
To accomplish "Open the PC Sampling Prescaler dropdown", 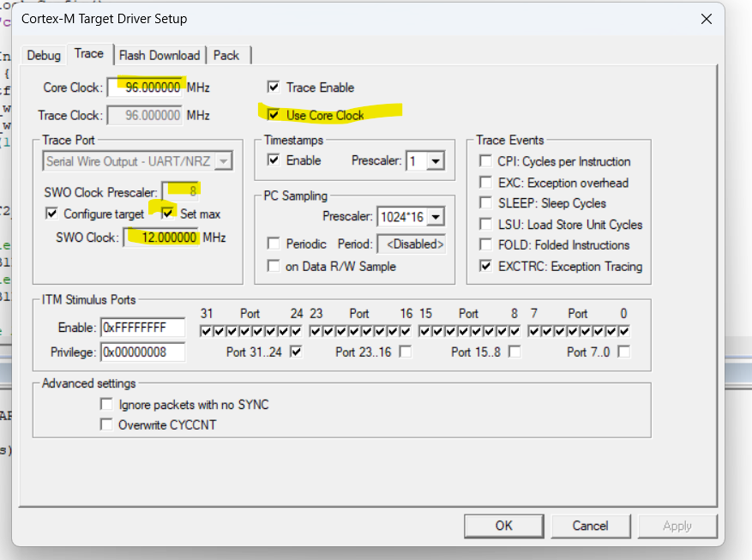I will coord(436,217).
